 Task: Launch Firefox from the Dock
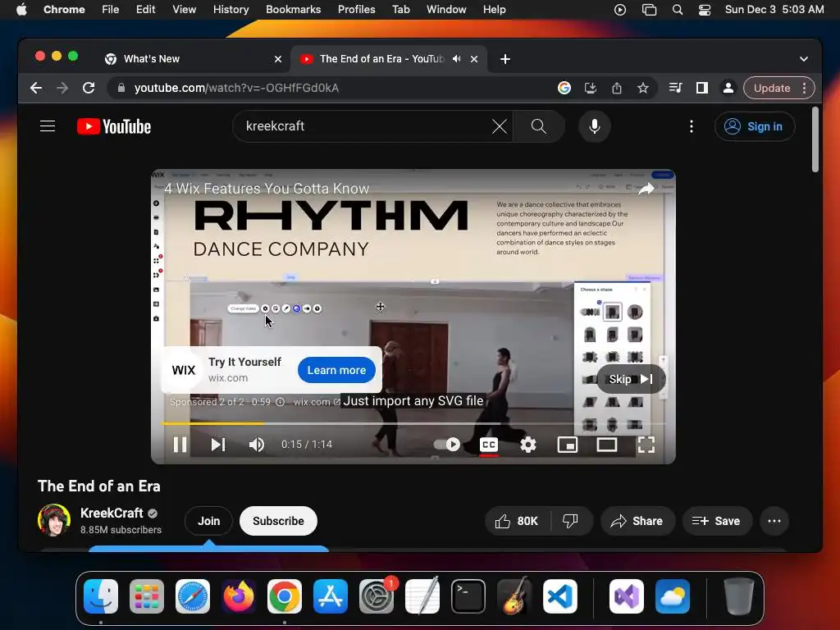[239, 596]
